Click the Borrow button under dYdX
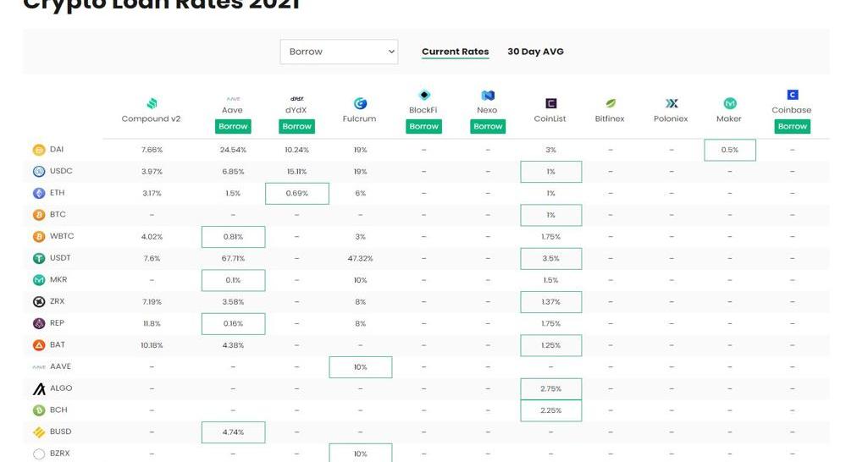The image size is (868, 462). [296, 126]
